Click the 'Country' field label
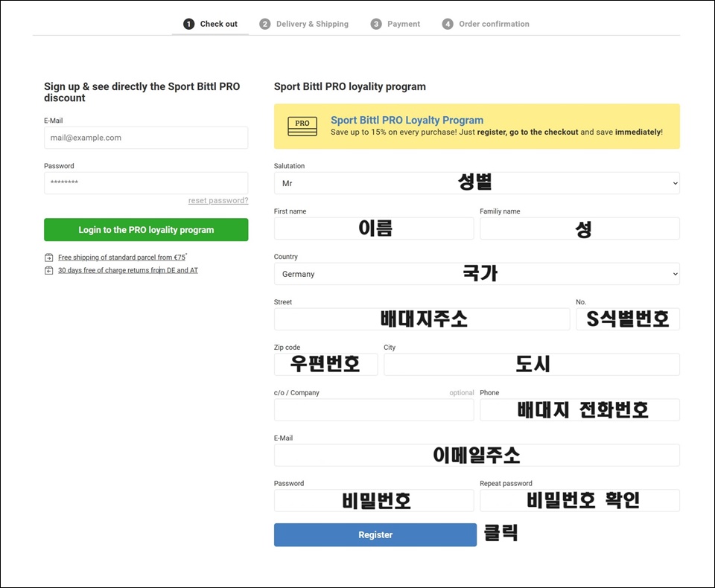The width and height of the screenshot is (715, 588). coord(286,257)
